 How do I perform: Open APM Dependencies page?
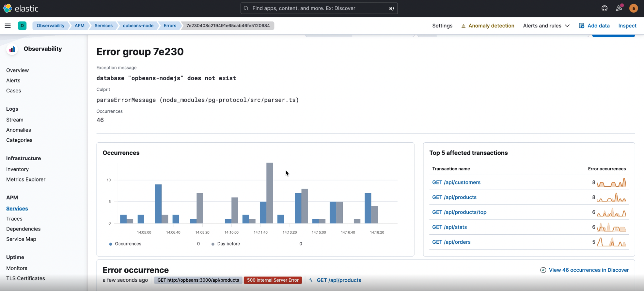tap(24, 229)
